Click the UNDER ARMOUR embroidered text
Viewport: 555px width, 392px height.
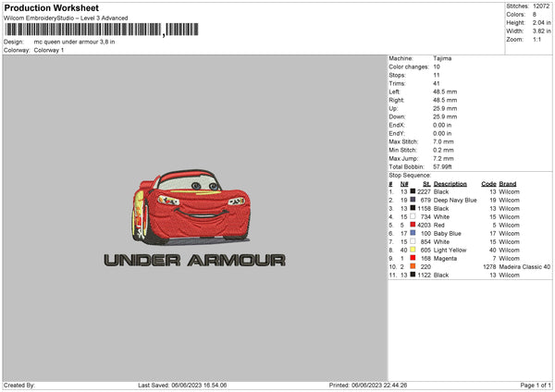194,261
